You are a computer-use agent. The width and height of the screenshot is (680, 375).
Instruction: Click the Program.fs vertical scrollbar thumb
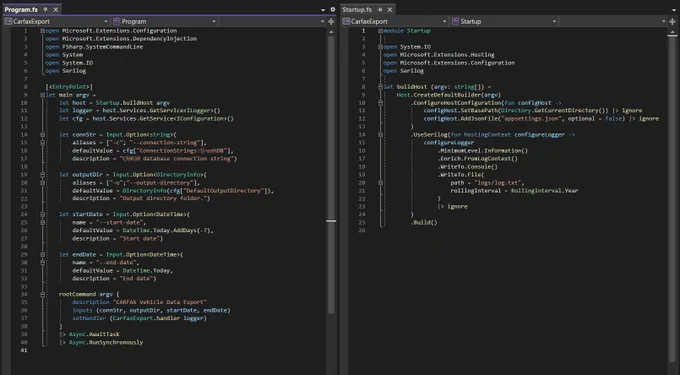click(331, 174)
